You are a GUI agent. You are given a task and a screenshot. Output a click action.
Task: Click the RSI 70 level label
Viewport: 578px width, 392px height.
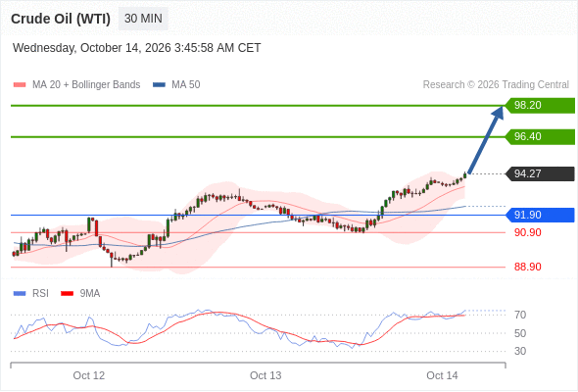[x=520, y=315]
